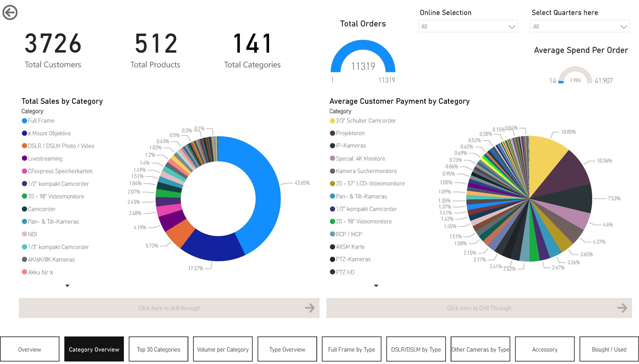Image resolution: width=639 pixels, height=364 pixels.
Task: Open the Top 30 Categories tab
Action: coord(159,349)
